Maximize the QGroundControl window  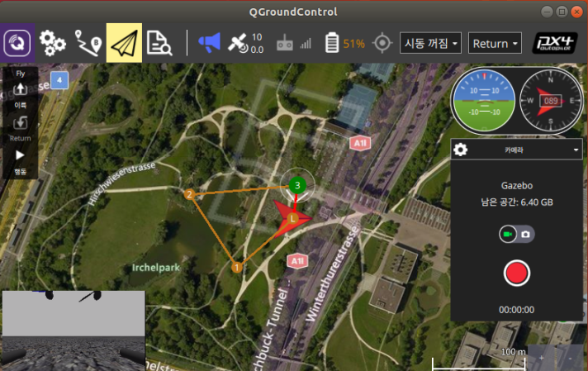pyautogui.click(x=562, y=12)
